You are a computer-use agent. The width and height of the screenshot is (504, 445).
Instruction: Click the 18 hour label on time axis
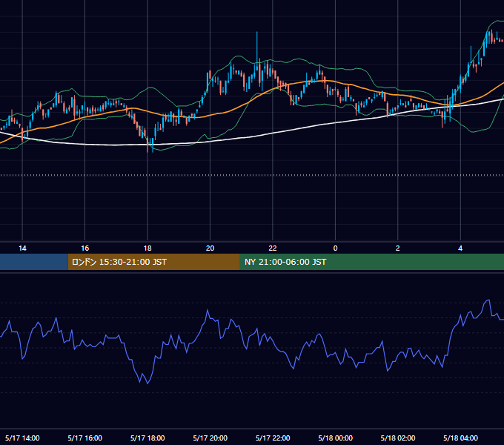147,248
